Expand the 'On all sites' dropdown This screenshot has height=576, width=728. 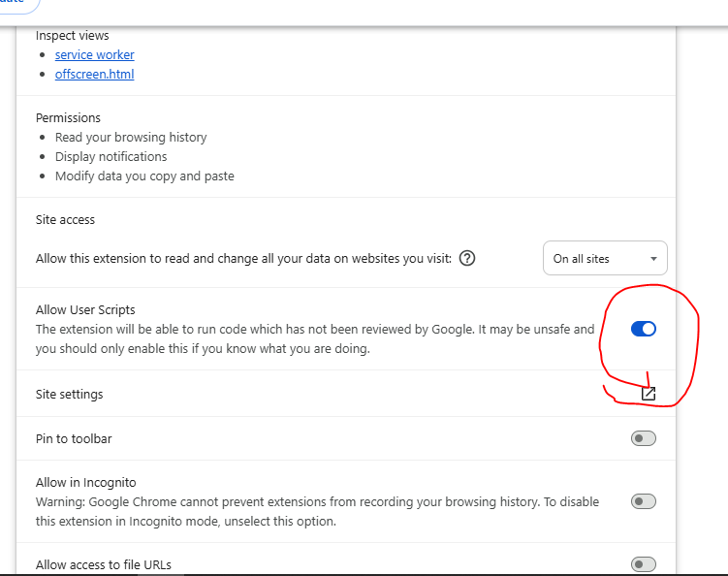(x=605, y=258)
